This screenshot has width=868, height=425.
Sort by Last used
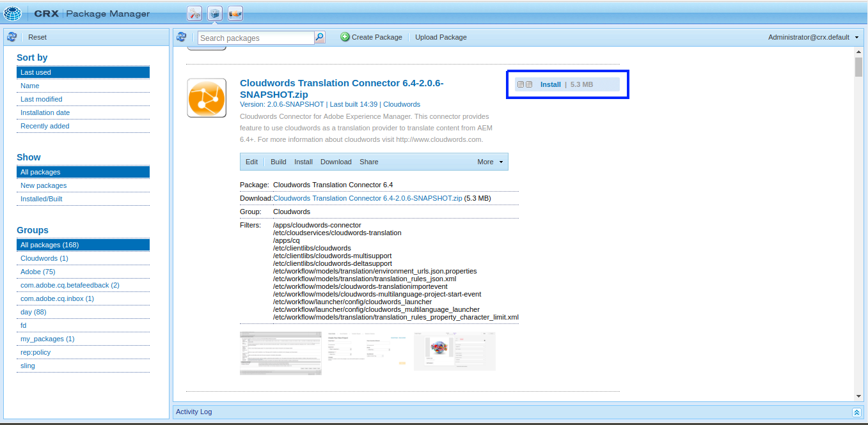(x=83, y=72)
